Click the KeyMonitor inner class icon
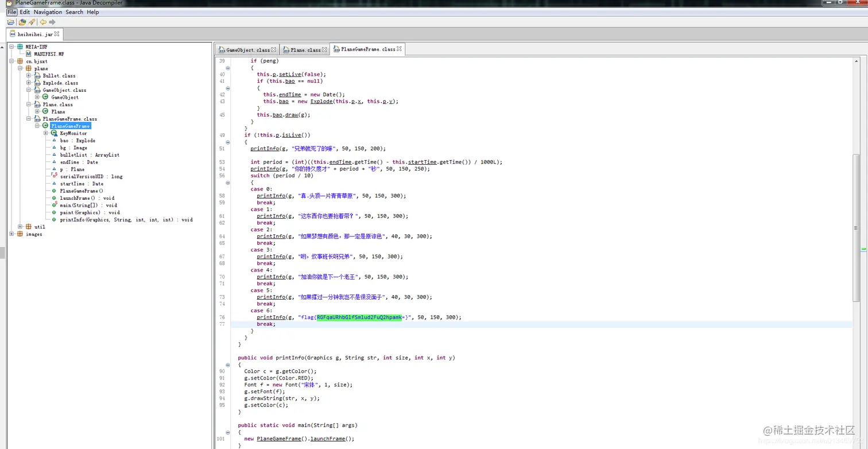This screenshot has height=449, width=868. tap(54, 133)
